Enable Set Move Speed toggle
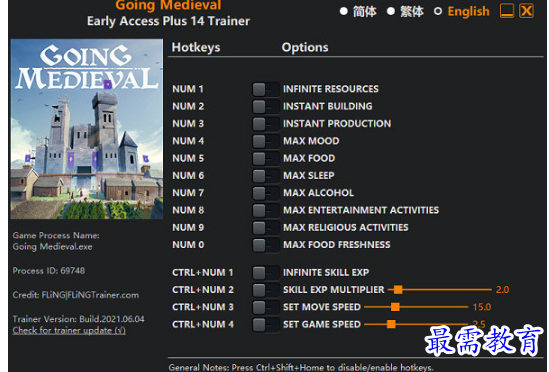Screen dimensions: 549x372 point(265,307)
